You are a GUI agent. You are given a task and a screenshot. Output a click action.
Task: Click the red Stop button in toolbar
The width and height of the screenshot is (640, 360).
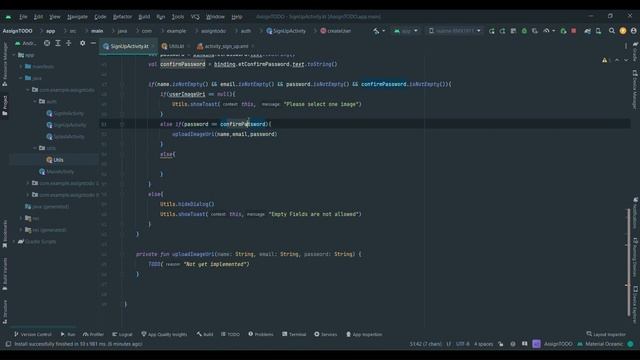(x=573, y=31)
